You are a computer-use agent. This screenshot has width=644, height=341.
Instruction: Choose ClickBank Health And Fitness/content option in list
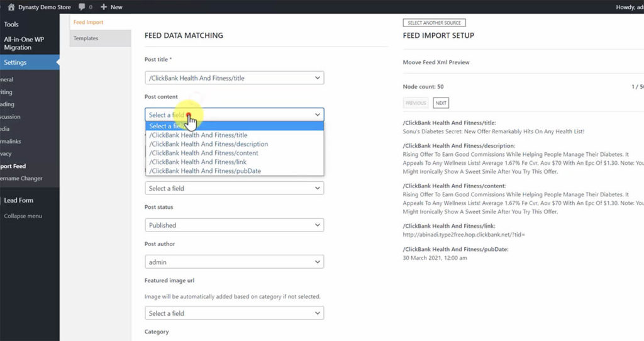coord(234,154)
